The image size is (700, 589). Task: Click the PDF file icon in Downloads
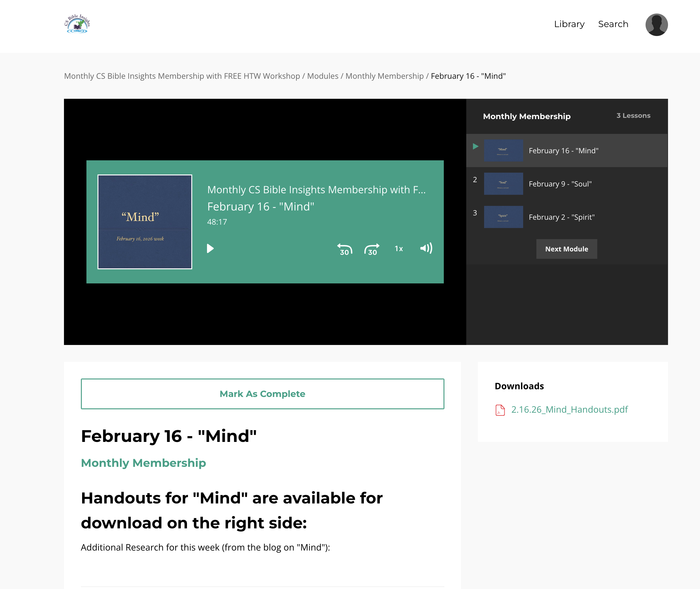tap(500, 410)
